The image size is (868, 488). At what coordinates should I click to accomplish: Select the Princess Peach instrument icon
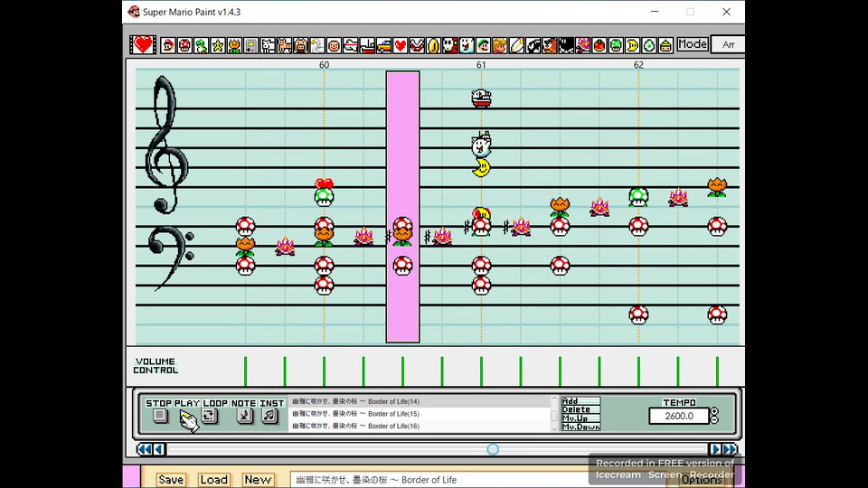tap(500, 45)
